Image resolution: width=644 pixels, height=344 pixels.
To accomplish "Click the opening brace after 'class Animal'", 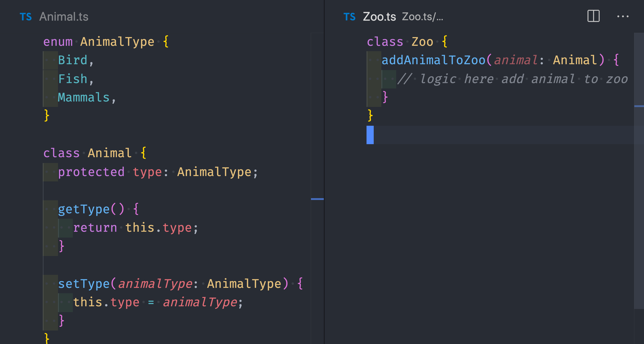I will point(143,153).
